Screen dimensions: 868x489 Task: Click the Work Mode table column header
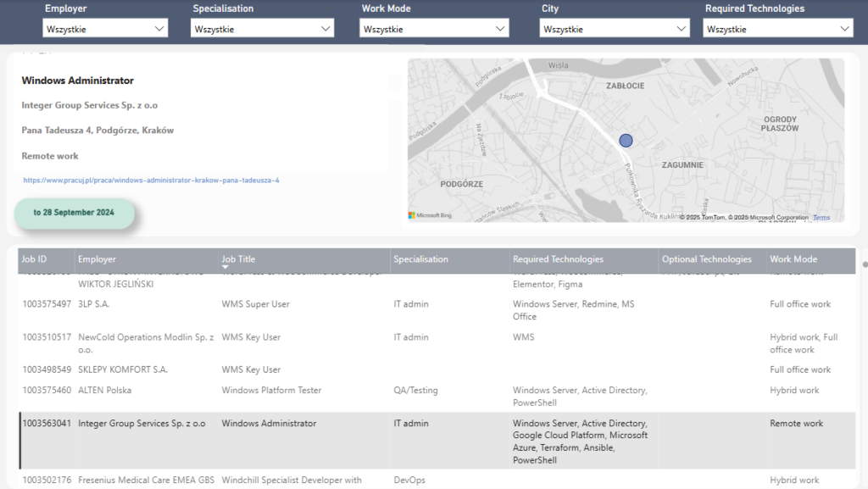[793, 259]
